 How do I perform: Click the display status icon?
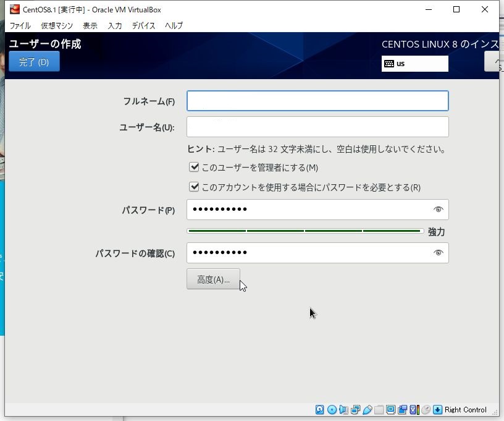tap(390, 409)
